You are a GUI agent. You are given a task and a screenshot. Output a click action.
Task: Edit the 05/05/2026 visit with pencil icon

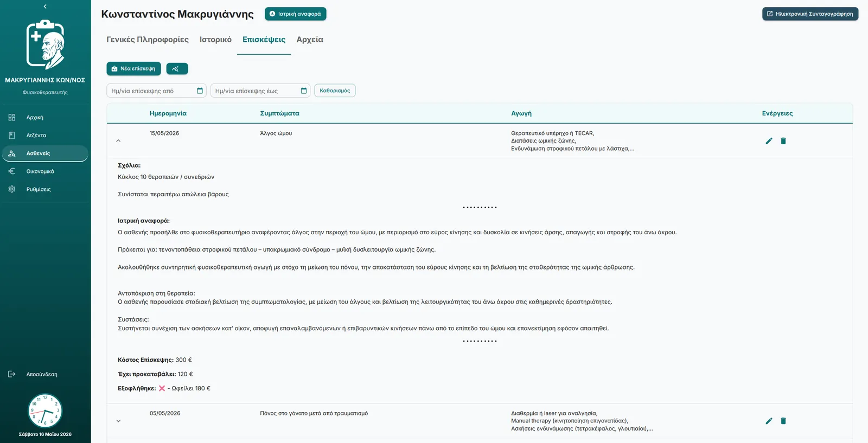coord(769,421)
